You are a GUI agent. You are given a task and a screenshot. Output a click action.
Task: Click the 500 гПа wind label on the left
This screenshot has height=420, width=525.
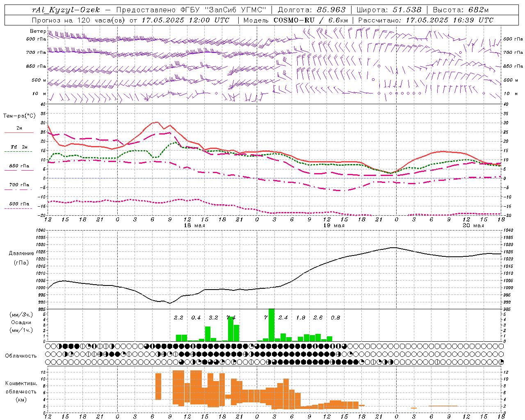(x=36, y=39)
